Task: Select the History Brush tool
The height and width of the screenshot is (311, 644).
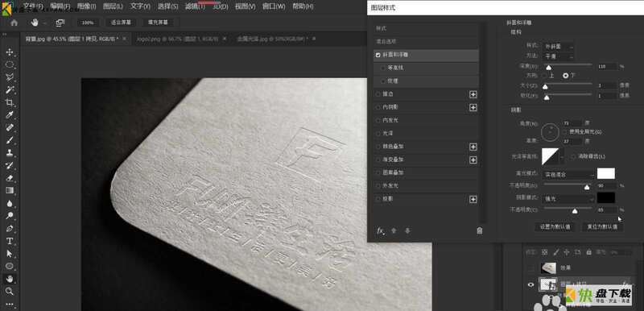Action: (10, 165)
